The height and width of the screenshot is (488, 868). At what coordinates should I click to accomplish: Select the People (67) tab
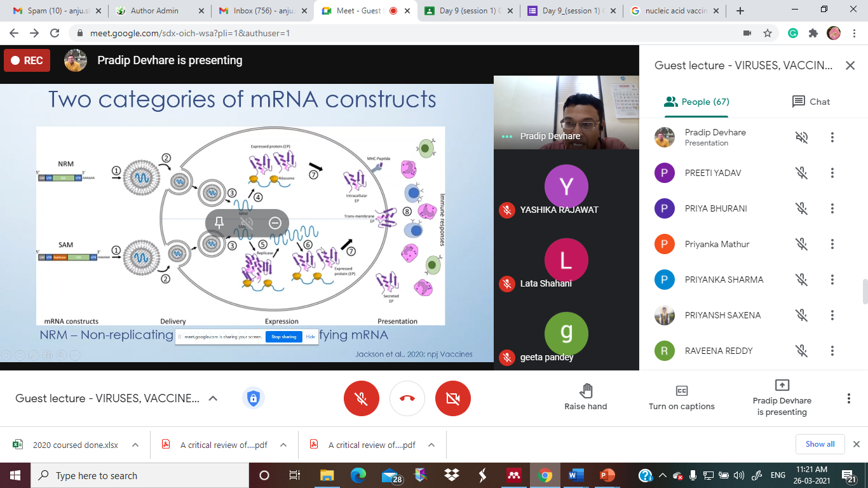696,102
